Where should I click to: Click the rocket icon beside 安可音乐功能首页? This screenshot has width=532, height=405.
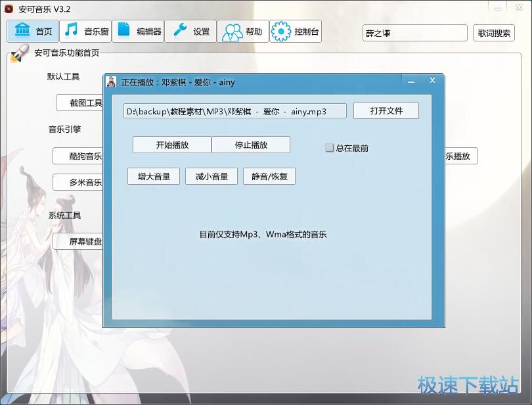tap(19, 53)
